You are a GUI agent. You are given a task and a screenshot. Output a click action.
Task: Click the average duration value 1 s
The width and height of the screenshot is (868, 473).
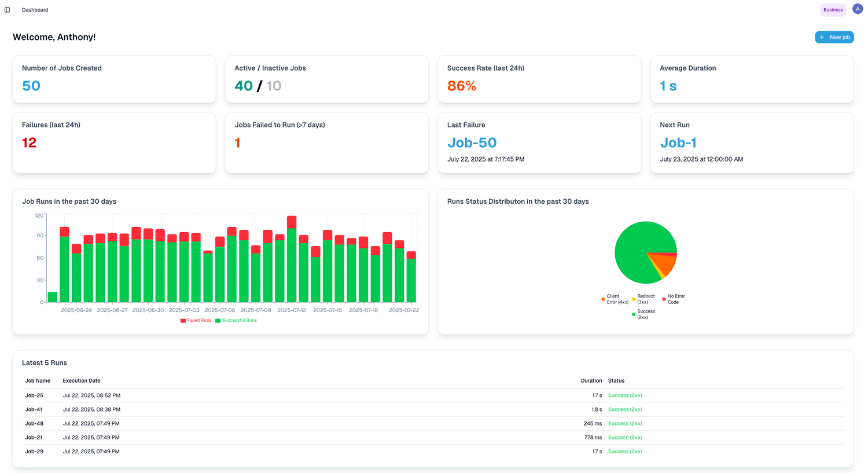[668, 86]
